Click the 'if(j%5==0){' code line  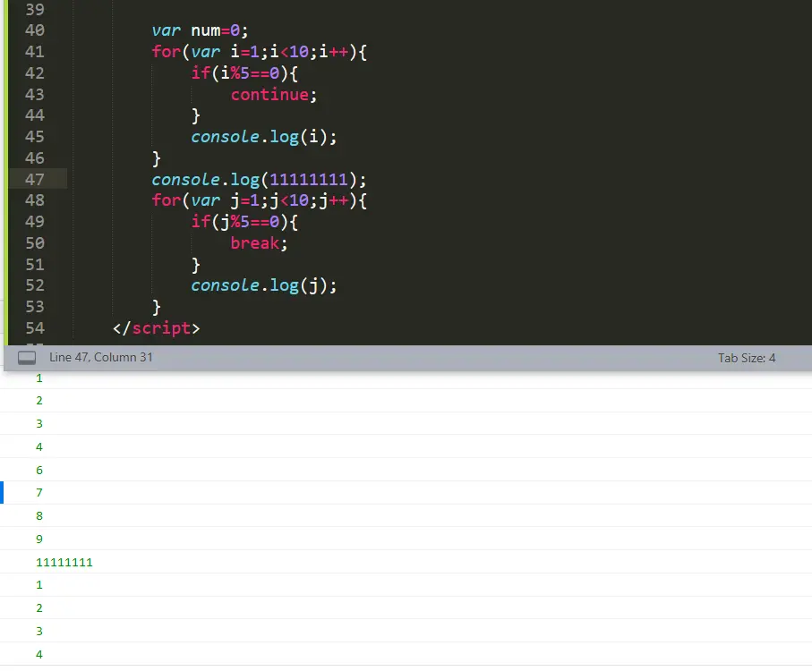coord(244,222)
